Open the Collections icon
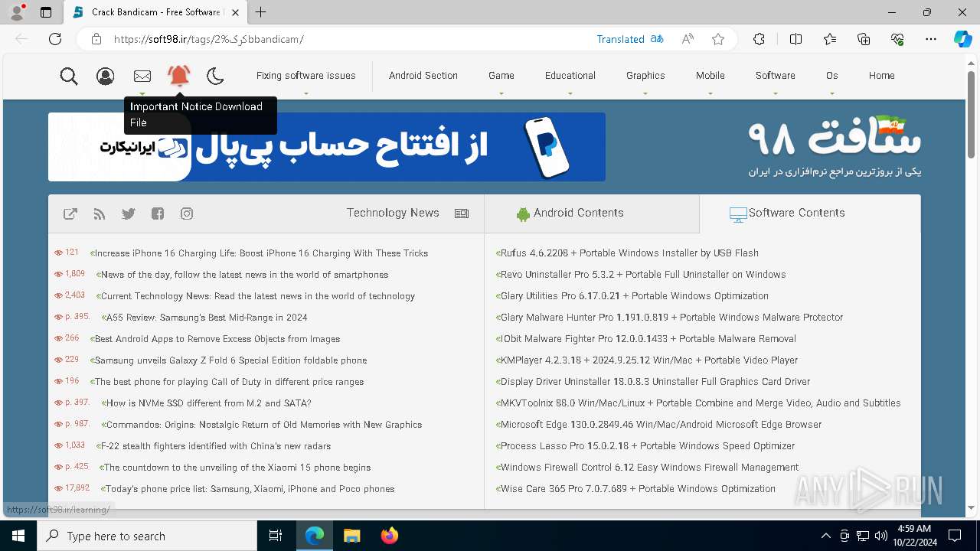This screenshot has height=551, width=980. pyautogui.click(x=864, y=39)
